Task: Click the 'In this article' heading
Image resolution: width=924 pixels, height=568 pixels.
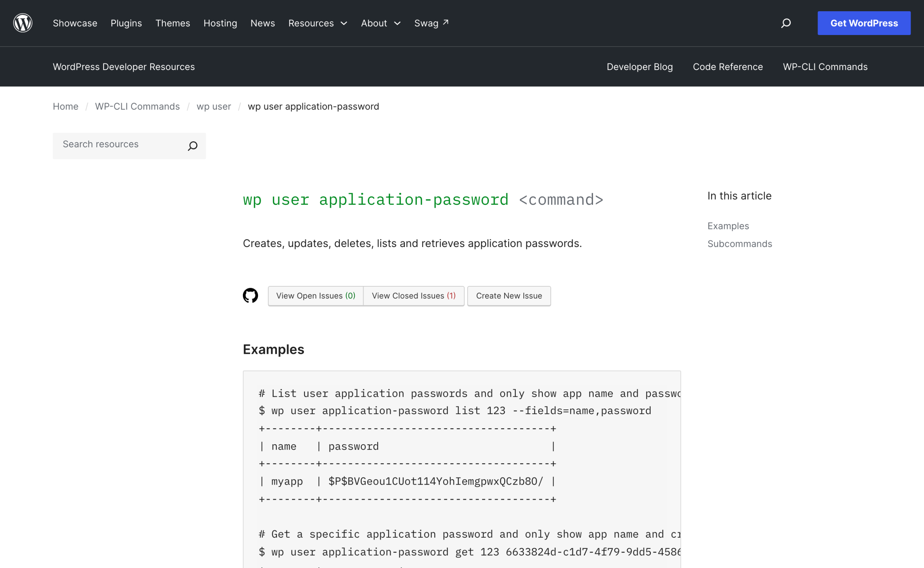Action: point(740,196)
